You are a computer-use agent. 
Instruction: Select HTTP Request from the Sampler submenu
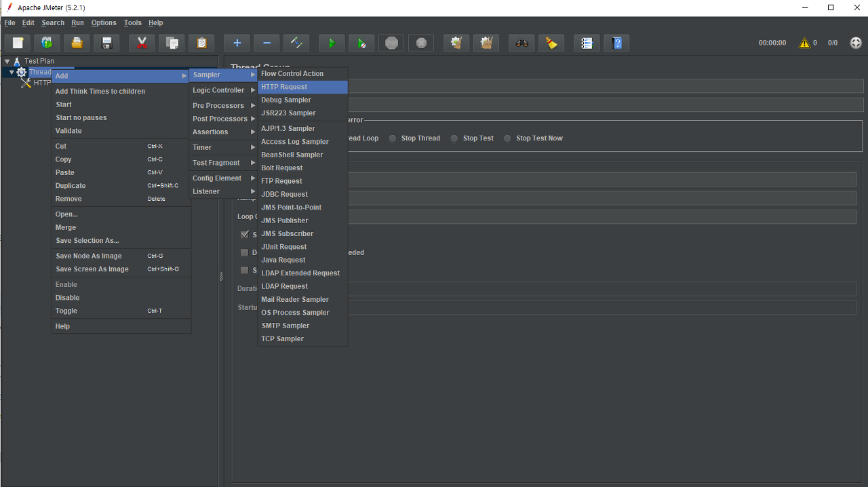302,87
